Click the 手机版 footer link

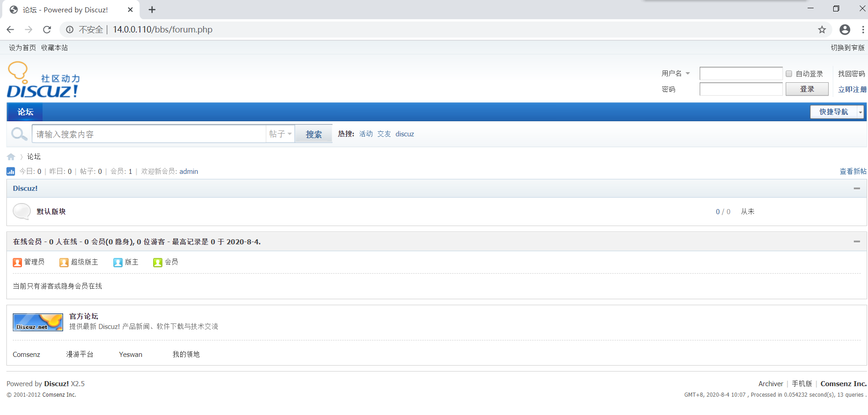pos(802,384)
